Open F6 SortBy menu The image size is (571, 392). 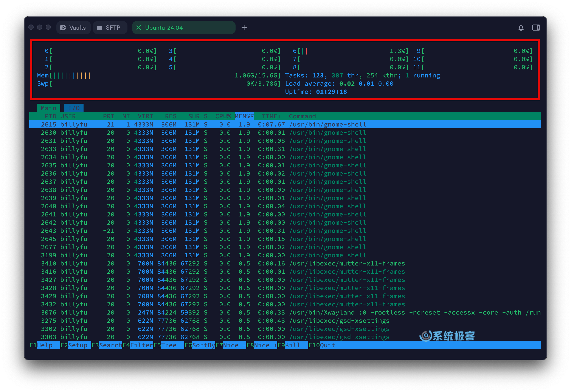[x=200, y=345]
